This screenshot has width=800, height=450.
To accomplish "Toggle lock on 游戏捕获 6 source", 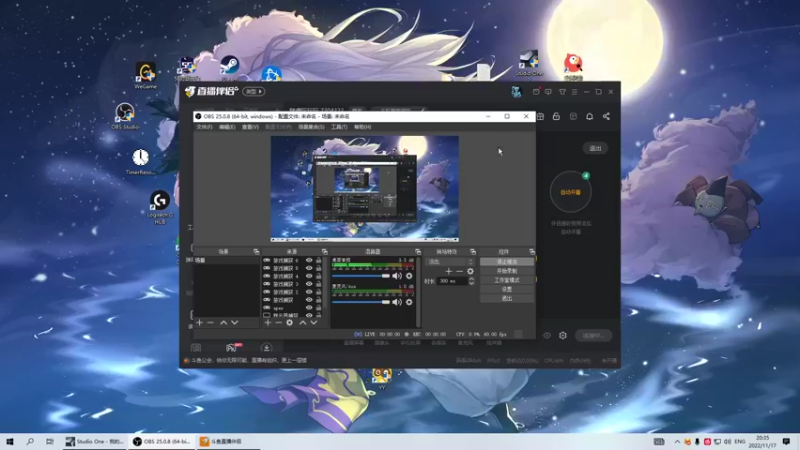I will [319, 260].
